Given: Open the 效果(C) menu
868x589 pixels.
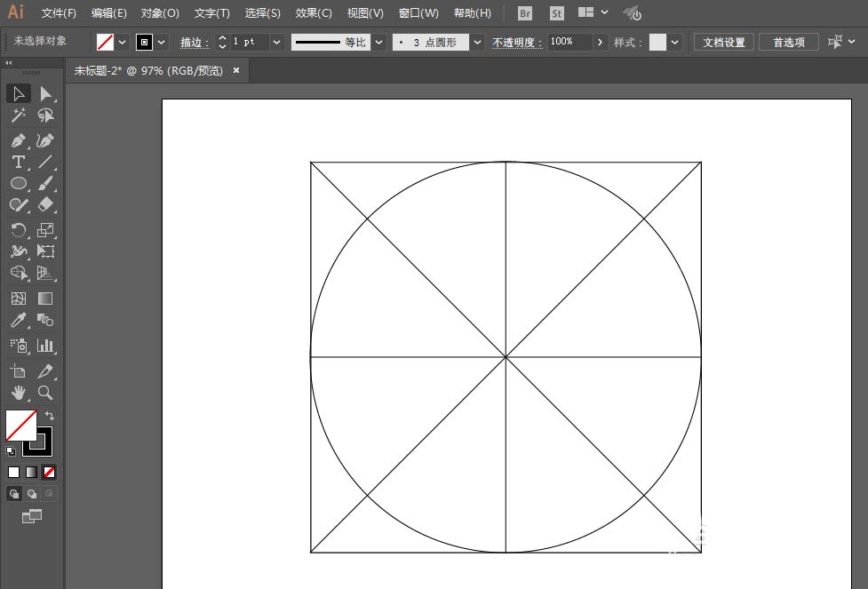Looking at the screenshot, I should click(314, 12).
